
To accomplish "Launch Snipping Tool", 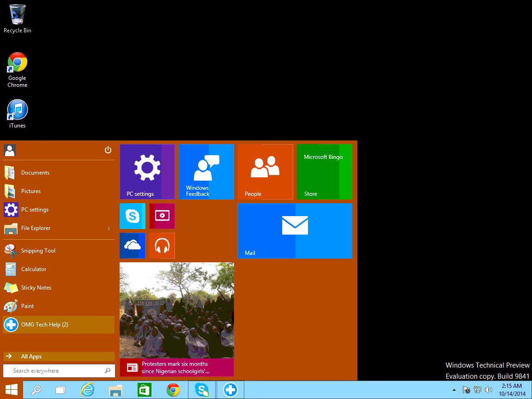I will click(59, 251).
